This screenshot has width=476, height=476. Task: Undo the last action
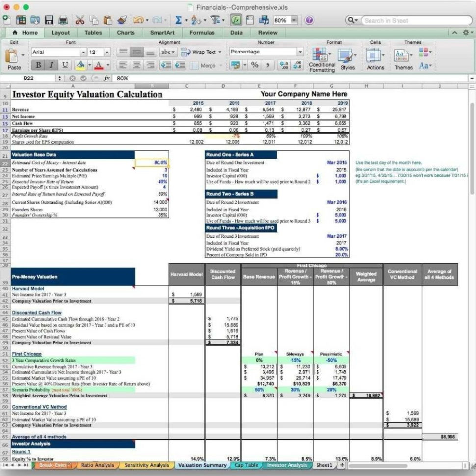tap(138, 20)
